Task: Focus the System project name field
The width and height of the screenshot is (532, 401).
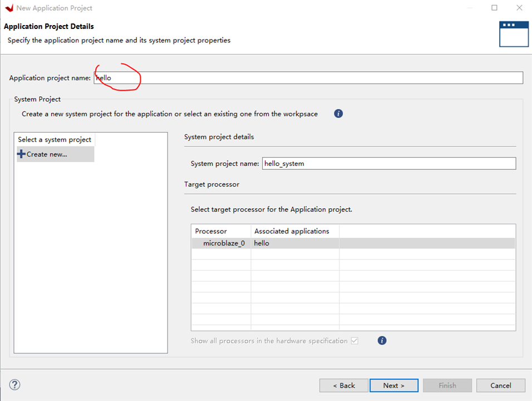Action: click(388, 164)
